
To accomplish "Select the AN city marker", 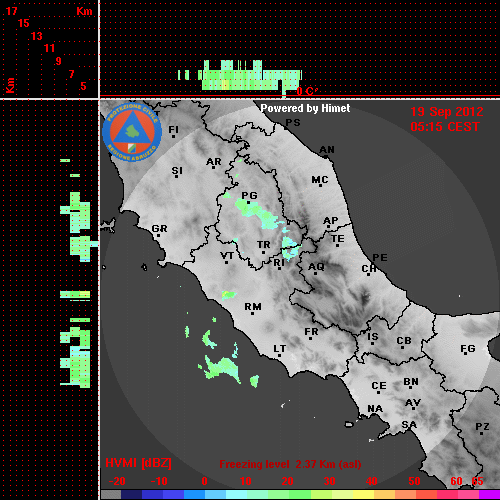I will pyautogui.click(x=326, y=156).
